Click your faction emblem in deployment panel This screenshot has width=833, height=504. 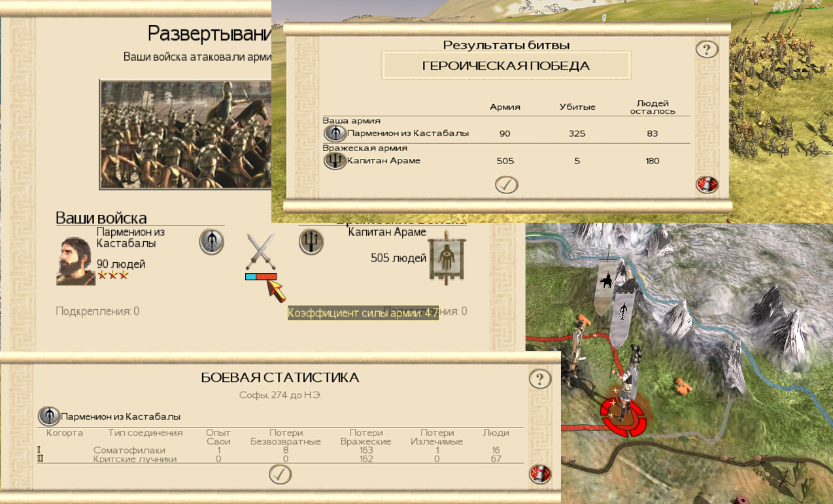pyautogui.click(x=211, y=242)
